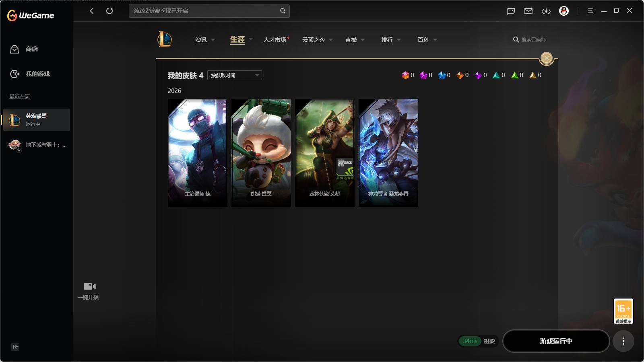Viewport: 644px width, 362px height.
Task: Close the skins panel with the gold X
Action: click(x=547, y=58)
